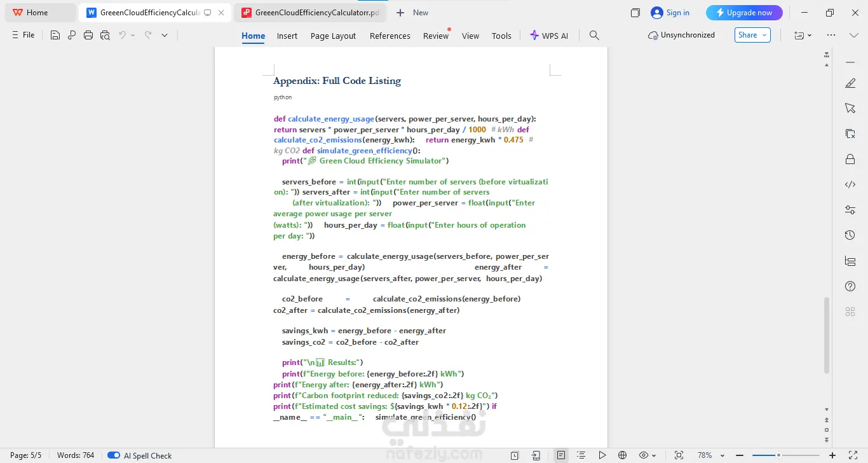Click the zoom slider handle
This screenshot has height=463, width=868.
pyautogui.click(x=778, y=455)
